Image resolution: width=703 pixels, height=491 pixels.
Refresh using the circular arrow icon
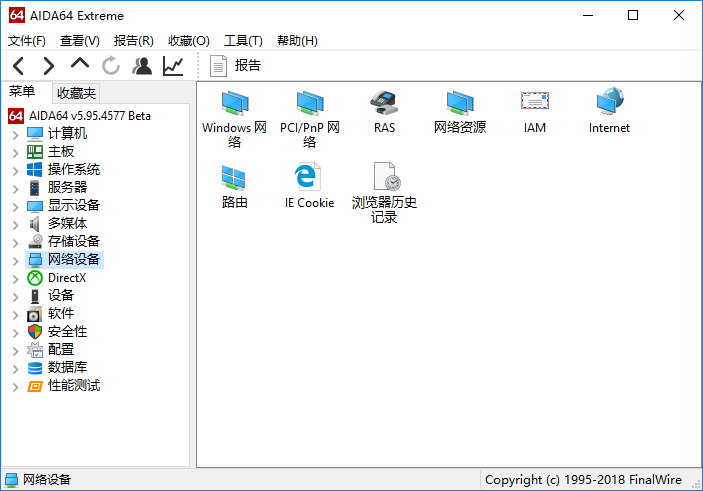tap(111, 66)
